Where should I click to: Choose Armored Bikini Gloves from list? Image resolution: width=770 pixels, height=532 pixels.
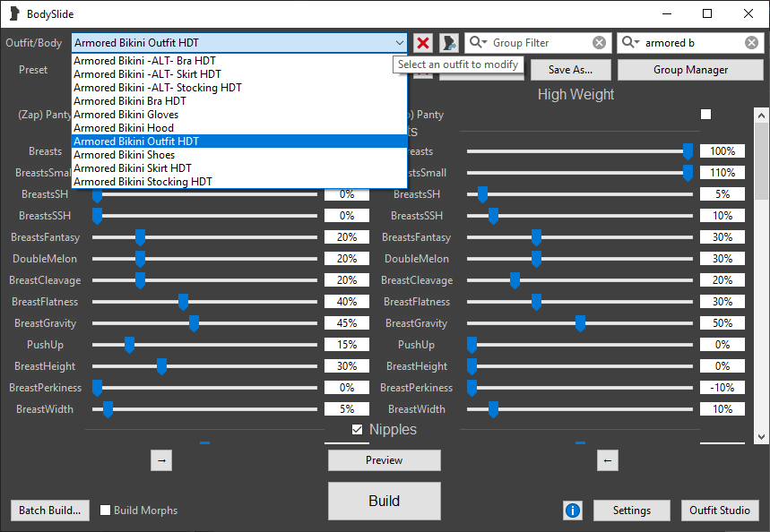click(x=239, y=115)
